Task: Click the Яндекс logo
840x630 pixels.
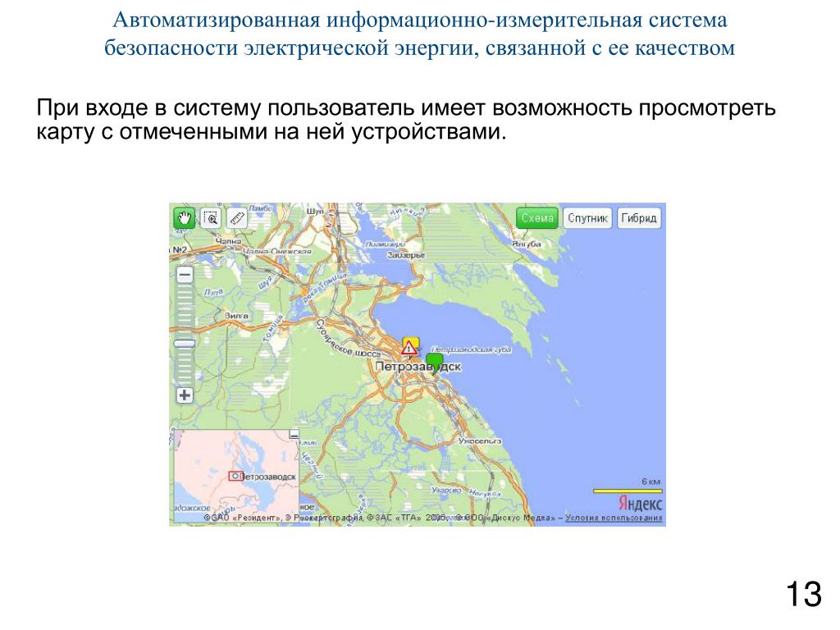Action: tap(640, 503)
